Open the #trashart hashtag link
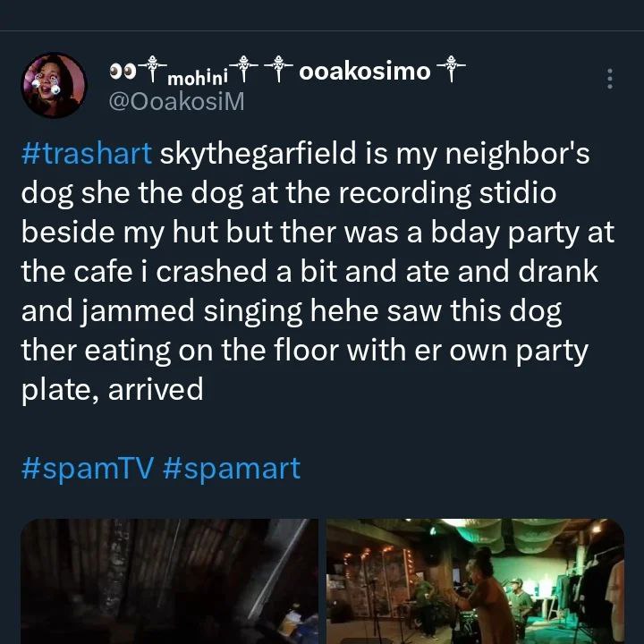644x644 pixels. click(87, 154)
